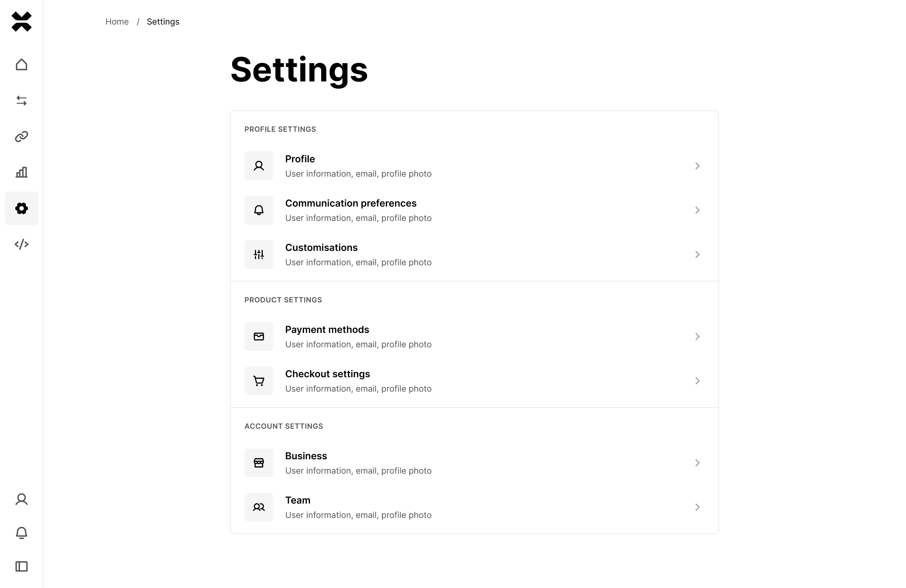Click the Settings breadcrumb item
The height and width of the screenshot is (588, 906).
point(163,22)
